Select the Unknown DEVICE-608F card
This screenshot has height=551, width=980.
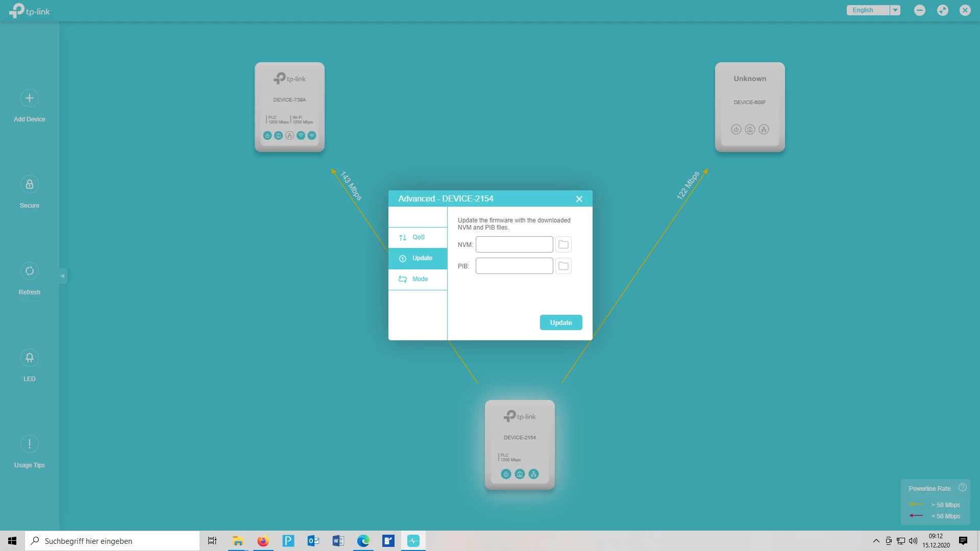pyautogui.click(x=749, y=106)
